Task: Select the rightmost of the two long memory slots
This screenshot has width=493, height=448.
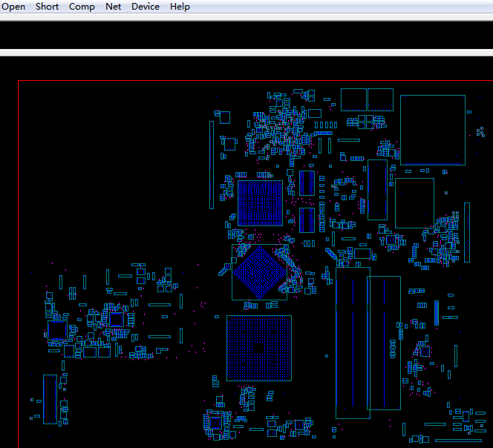Action: click(x=384, y=343)
